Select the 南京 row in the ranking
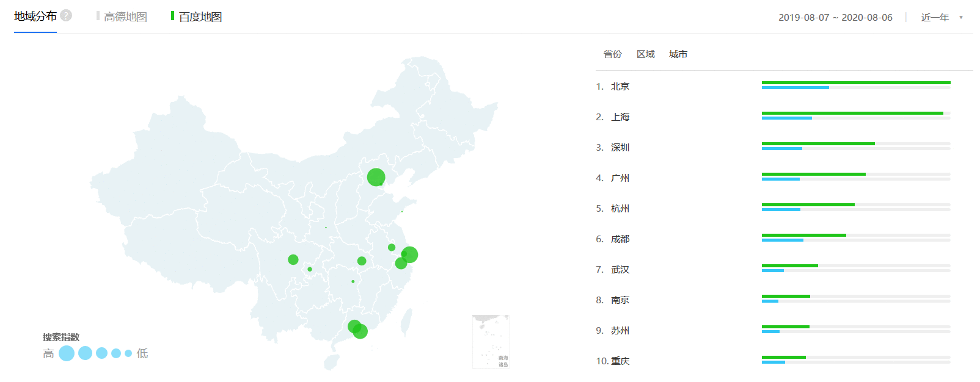 coord(773,300)
